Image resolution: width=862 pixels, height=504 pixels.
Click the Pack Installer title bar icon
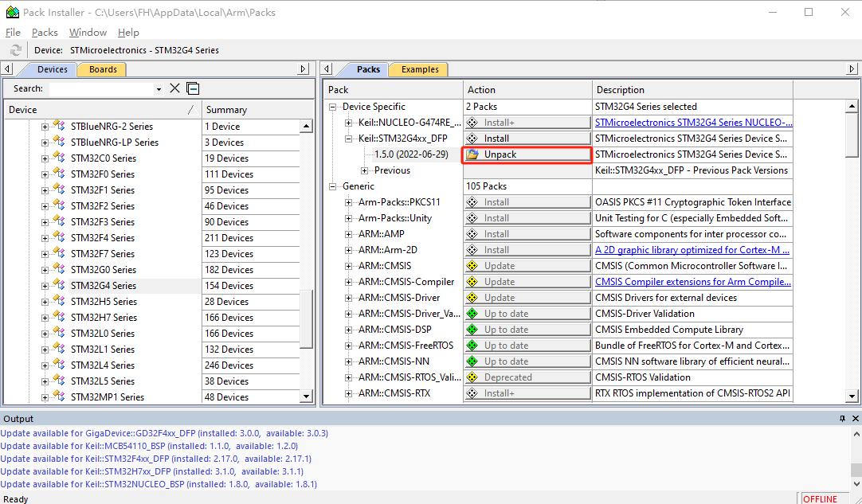click(12, 12)
